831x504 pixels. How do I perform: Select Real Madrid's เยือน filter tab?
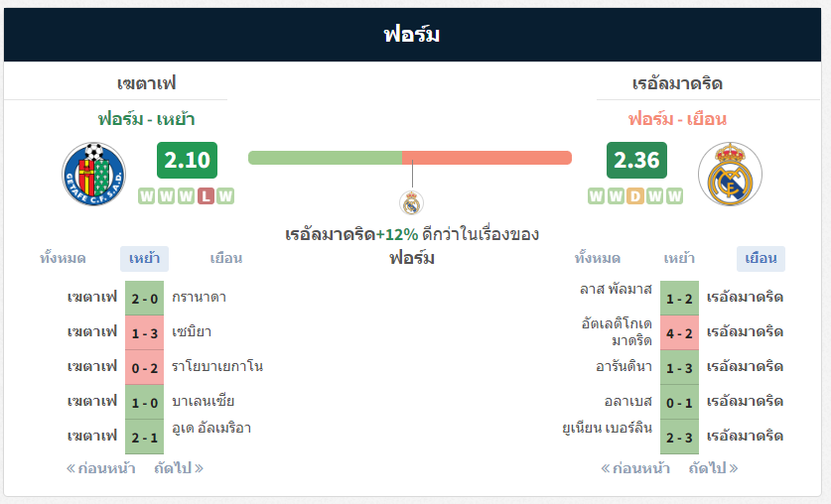[762, 258]
